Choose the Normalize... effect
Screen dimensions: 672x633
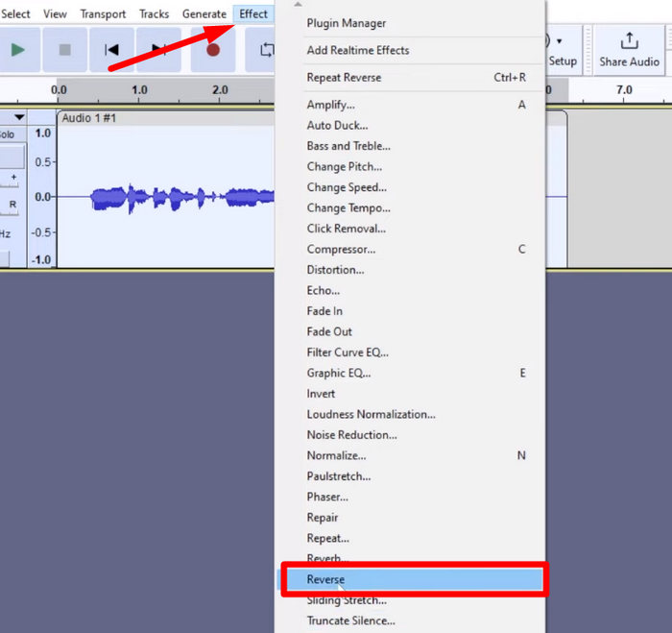click(x=410, y=455)
